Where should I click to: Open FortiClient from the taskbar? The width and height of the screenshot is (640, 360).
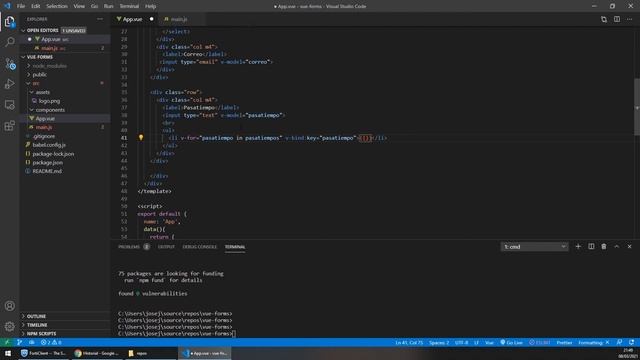[43, 353]
